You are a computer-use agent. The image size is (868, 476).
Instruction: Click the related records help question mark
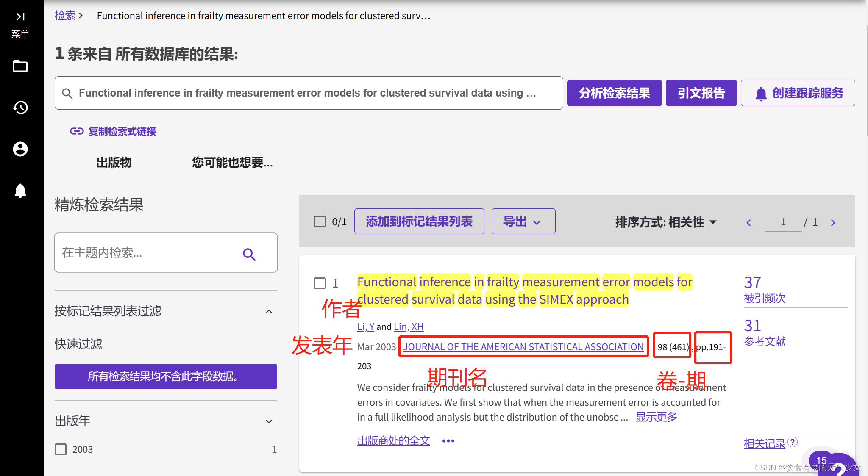click(x=793, y=442)
